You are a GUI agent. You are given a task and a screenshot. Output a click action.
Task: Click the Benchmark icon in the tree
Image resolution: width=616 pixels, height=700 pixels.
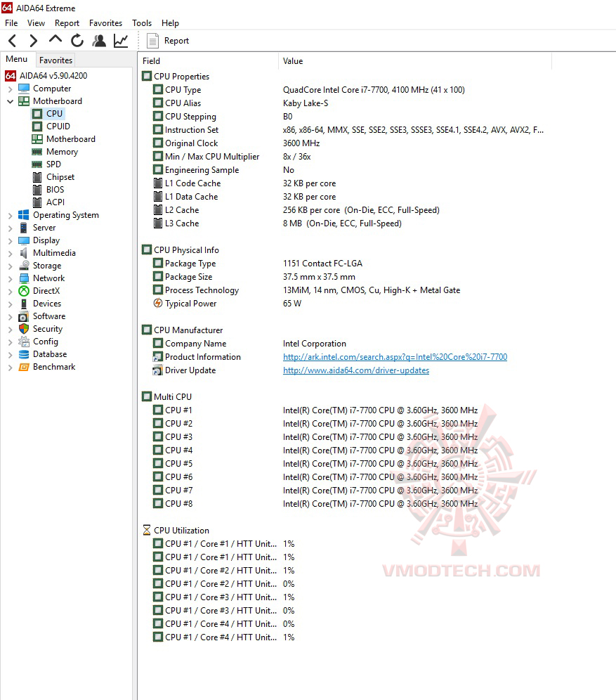[x=24, y=367]
